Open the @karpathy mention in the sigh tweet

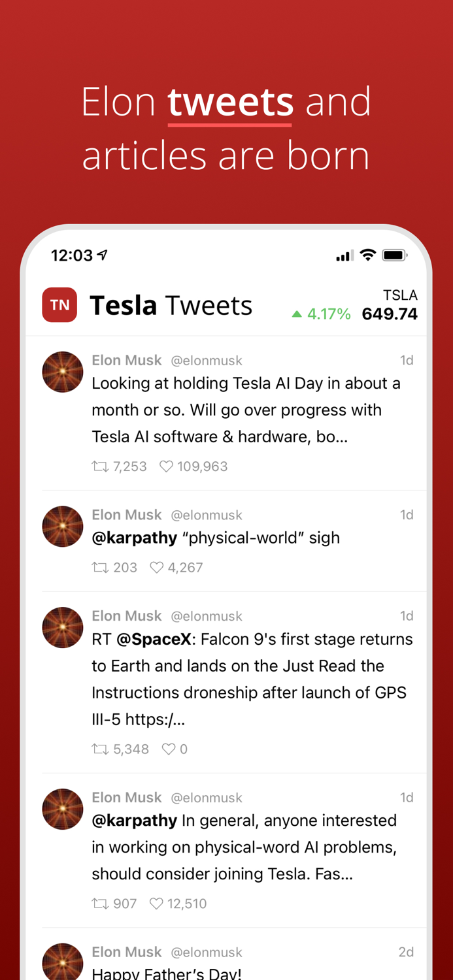pyautogui.click(x=135, y=538)
